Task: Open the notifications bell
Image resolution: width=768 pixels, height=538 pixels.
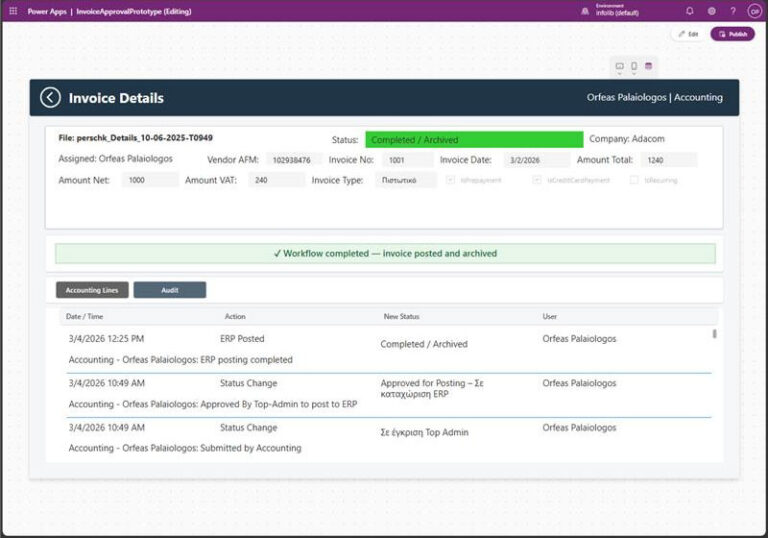Action: tap(690, 11)
